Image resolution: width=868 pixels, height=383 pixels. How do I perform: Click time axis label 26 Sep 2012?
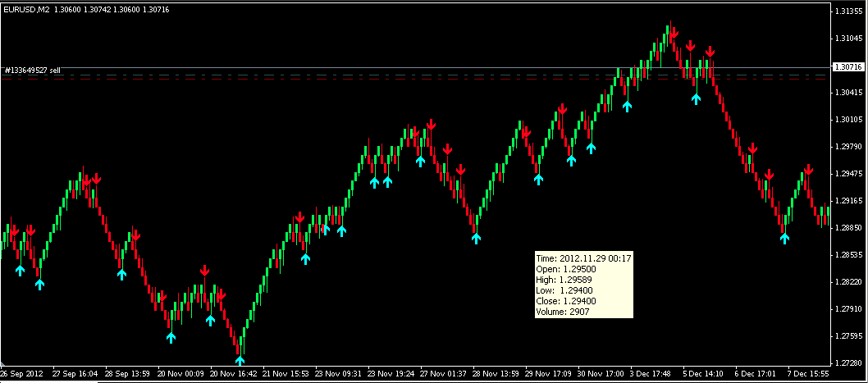(21, 373)
